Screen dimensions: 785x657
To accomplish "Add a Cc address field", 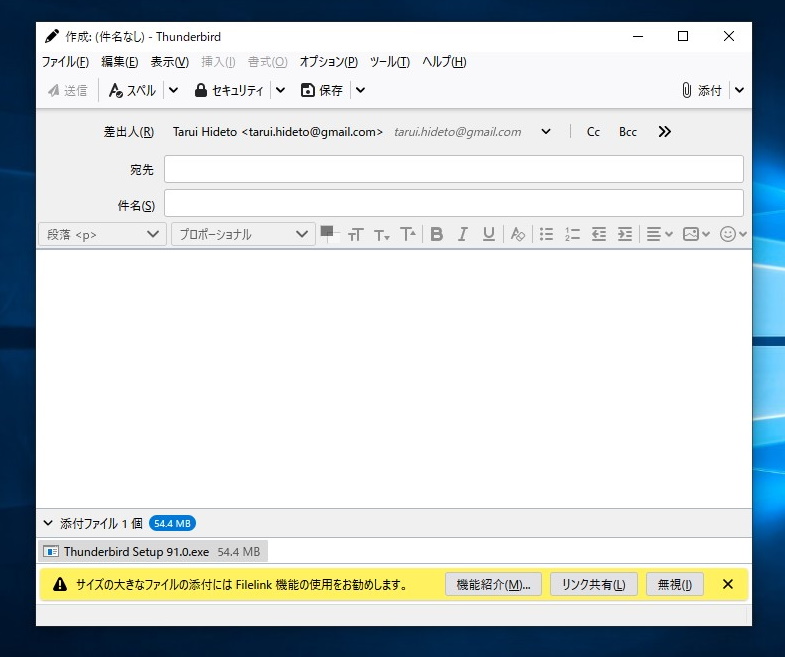I will click(593, 132).
